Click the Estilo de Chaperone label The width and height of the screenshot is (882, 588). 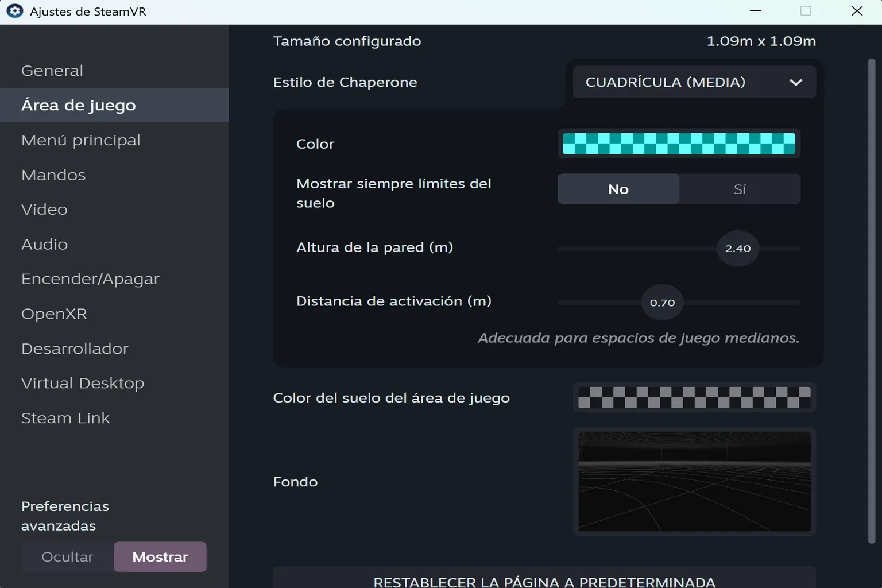pyautogui.click(x=345, y=82)
